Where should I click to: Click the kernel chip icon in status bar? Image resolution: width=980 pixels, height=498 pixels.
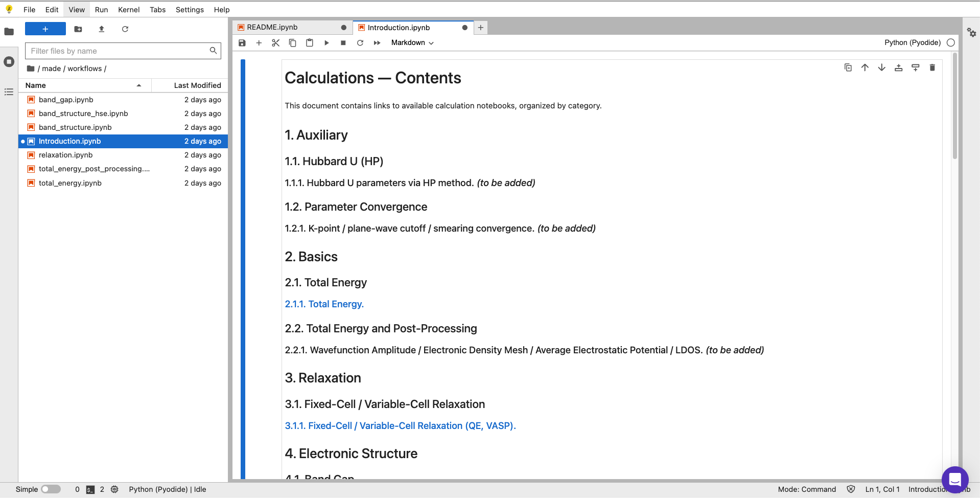pos(114,489)
